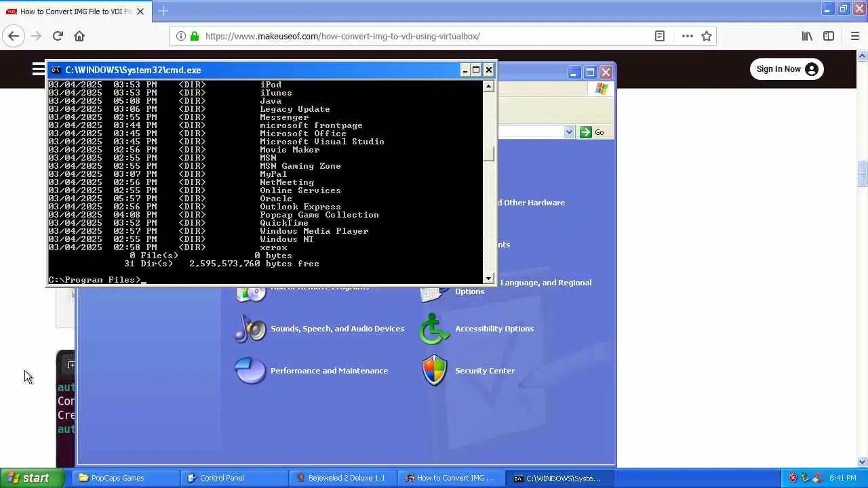Click the cmd window scrollbar thumb
The width and height of the screenshot is (868, 488).
coord(488,153)
